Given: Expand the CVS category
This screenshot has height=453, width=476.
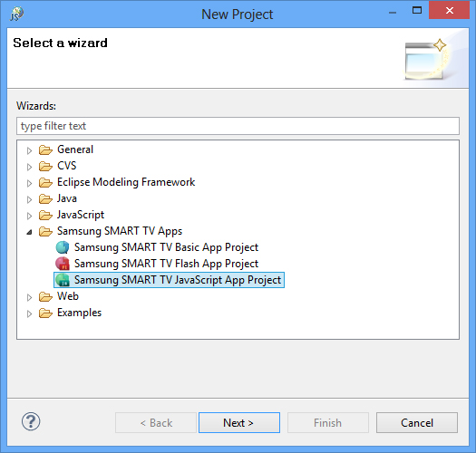Looking at the screenshot, I should tap(29, 167).
